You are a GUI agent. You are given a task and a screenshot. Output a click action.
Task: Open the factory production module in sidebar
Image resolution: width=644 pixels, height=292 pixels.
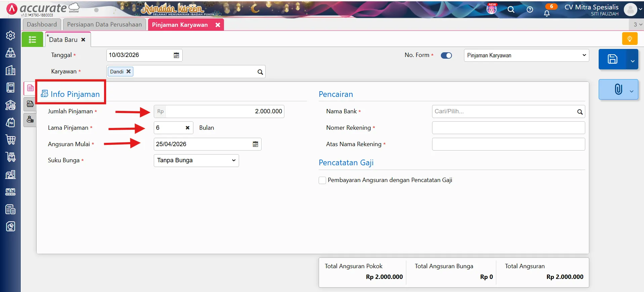[x=10, y=192]
